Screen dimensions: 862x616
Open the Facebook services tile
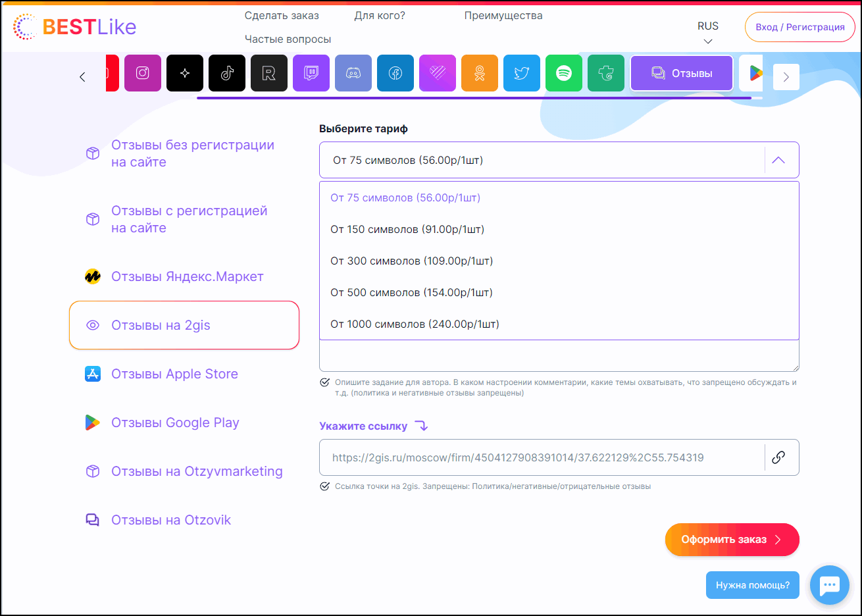pos(395,73)
